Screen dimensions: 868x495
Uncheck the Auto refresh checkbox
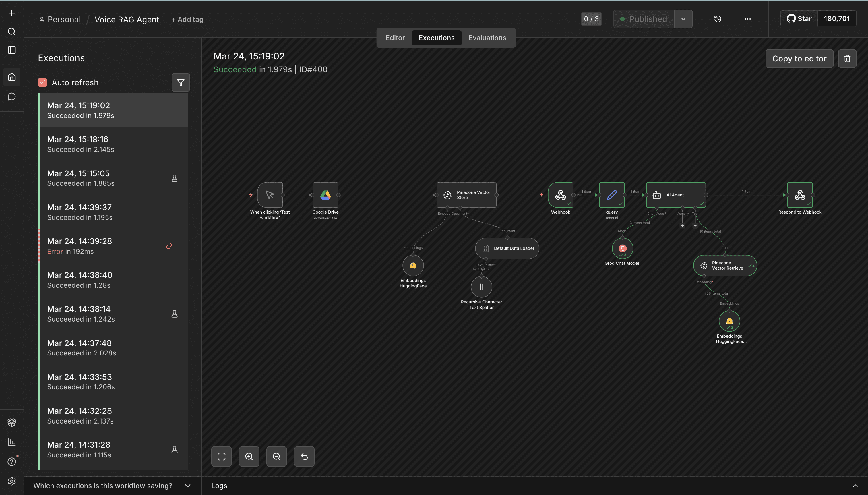pyautogui.click(x=42, y=82)
